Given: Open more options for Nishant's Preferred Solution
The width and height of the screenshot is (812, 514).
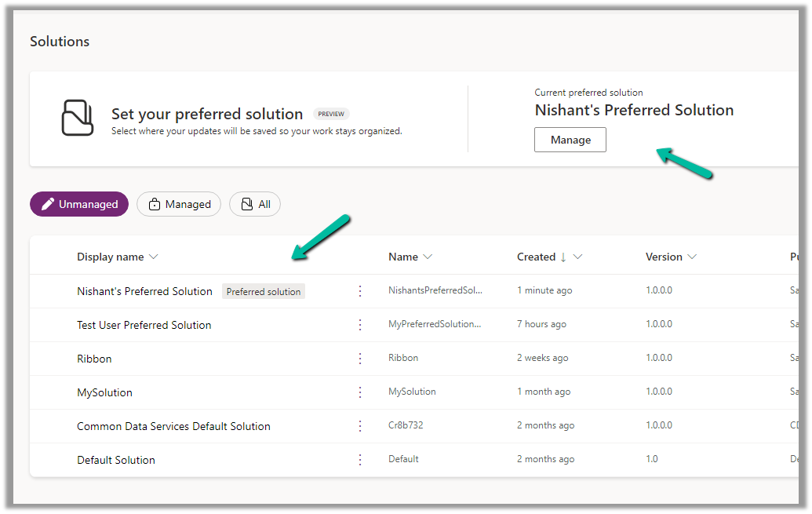Looking at the screenshot, I should point(360,291).
